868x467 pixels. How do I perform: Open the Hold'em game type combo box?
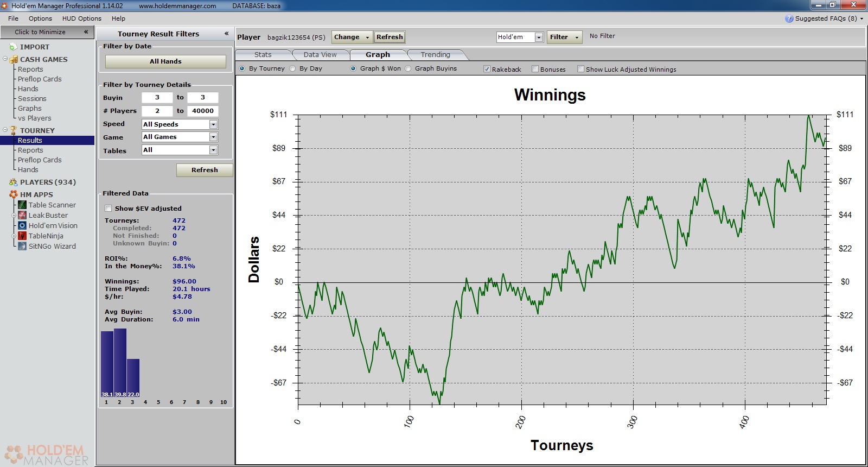(x=539, y=37)
